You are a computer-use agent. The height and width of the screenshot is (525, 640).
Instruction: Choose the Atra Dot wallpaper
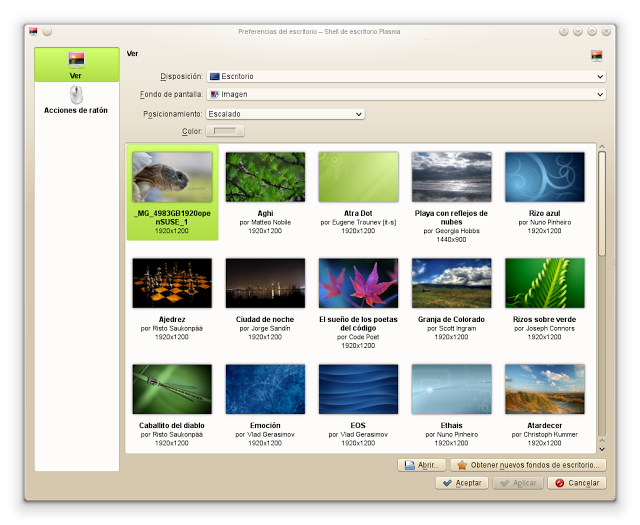[358, 177]
